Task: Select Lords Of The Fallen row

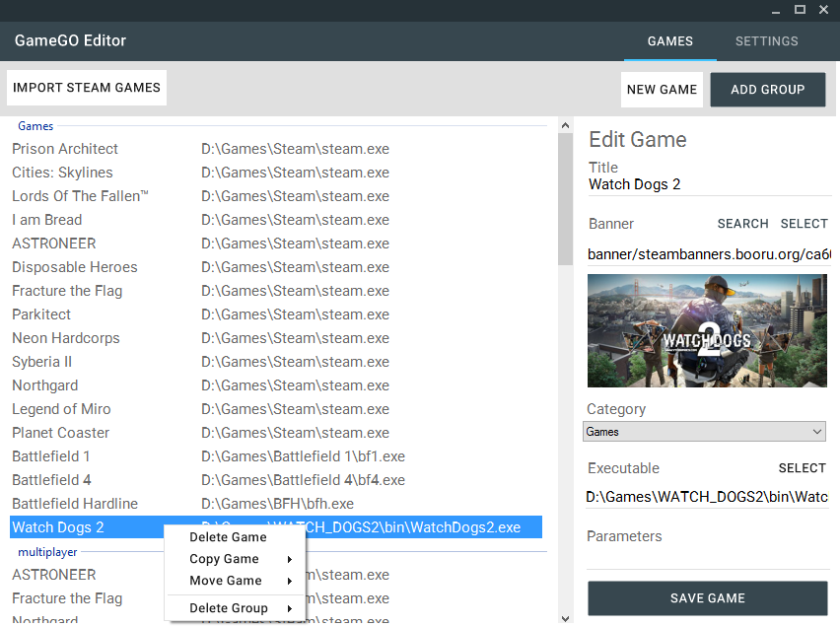Action: pyautogui.click(x=276, y=196)
